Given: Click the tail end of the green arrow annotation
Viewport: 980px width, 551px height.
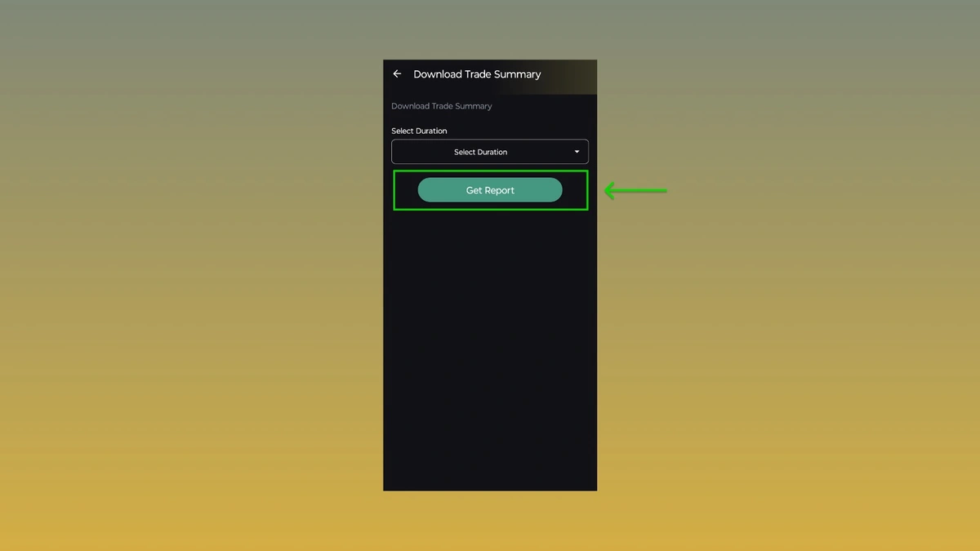Looking at the screenshot, I should pyautogui.click(x=664, y=191).
